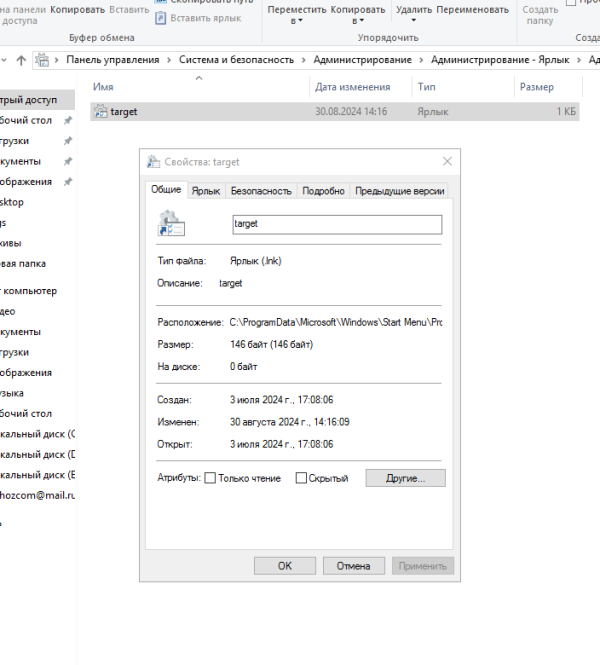Click the pin icon next to Документы
This screenshot has width=600, height=665.
pos(68,161)
